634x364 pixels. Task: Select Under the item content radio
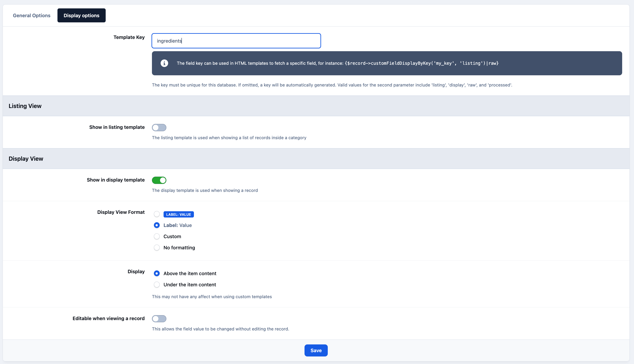coord(157,285)
